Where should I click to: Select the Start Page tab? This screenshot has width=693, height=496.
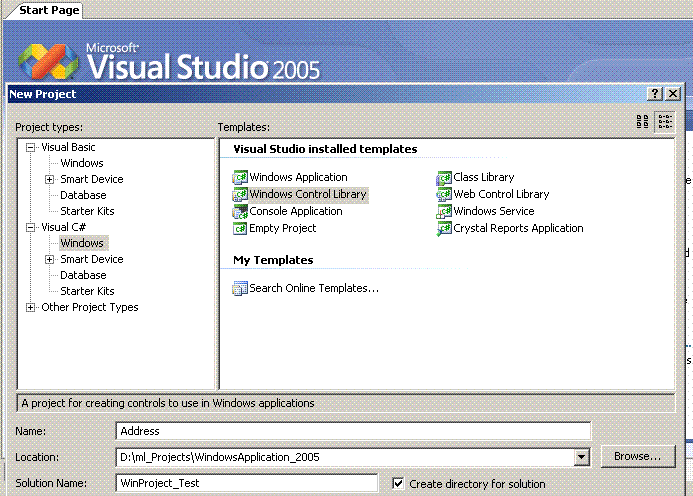click(49, 10)
